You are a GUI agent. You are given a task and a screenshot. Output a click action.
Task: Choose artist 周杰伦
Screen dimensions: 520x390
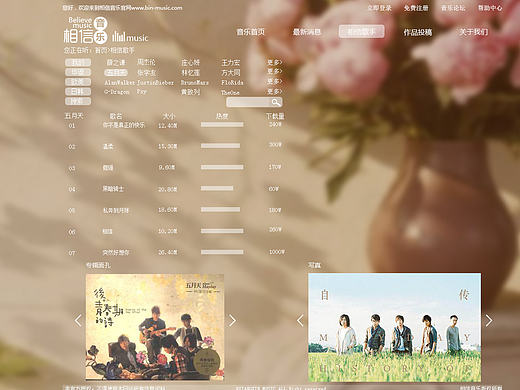coord(146,62)
